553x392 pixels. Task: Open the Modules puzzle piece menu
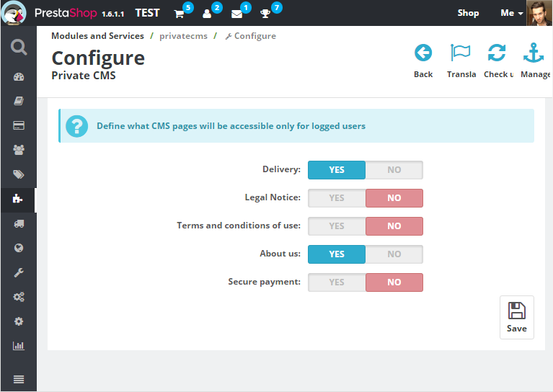coord(19,199)
